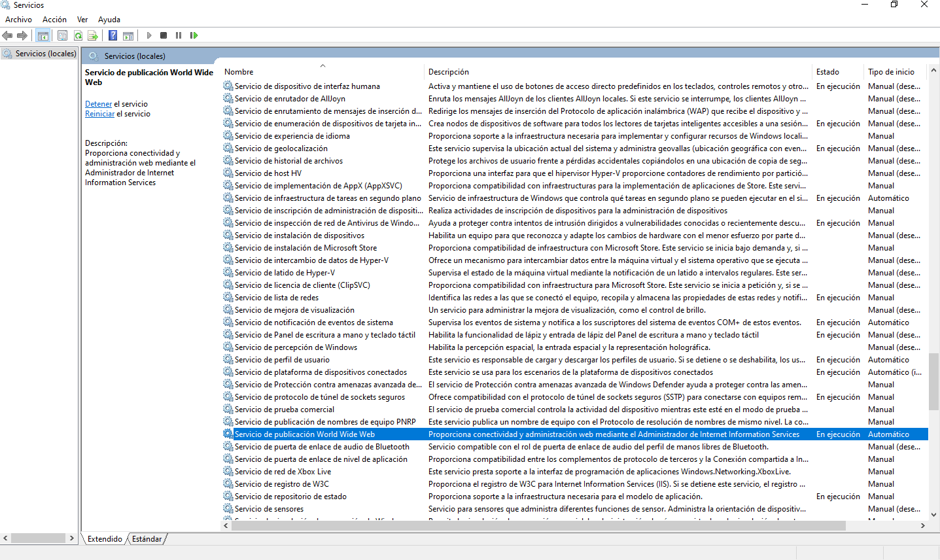Open the Archivo menu
940x560 pixels.
pos(18,20)
